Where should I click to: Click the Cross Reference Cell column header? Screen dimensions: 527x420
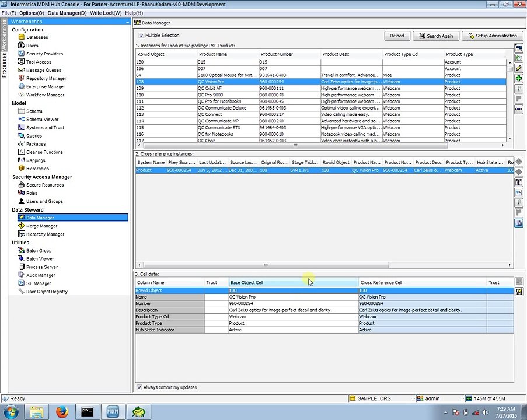point(423,282)
